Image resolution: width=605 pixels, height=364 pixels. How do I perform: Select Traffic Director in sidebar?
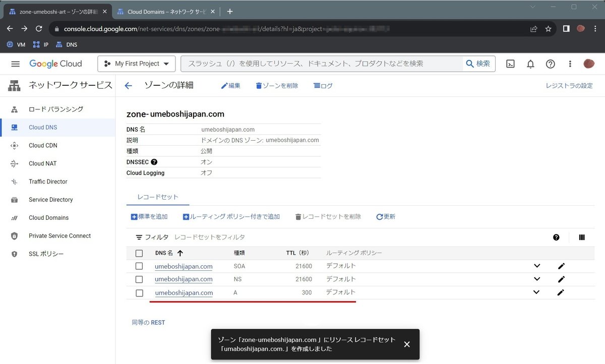click(57, 181)
